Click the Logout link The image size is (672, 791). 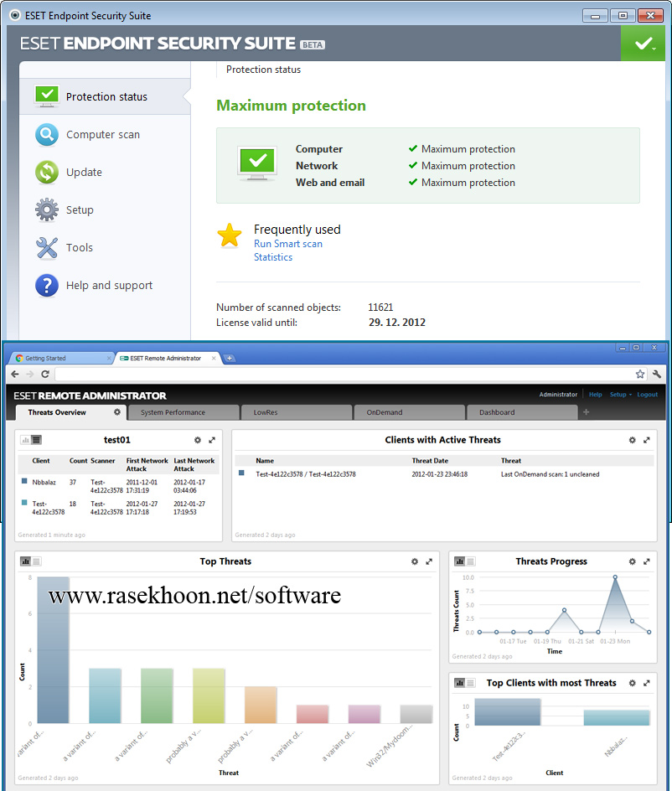pos(647,395)
